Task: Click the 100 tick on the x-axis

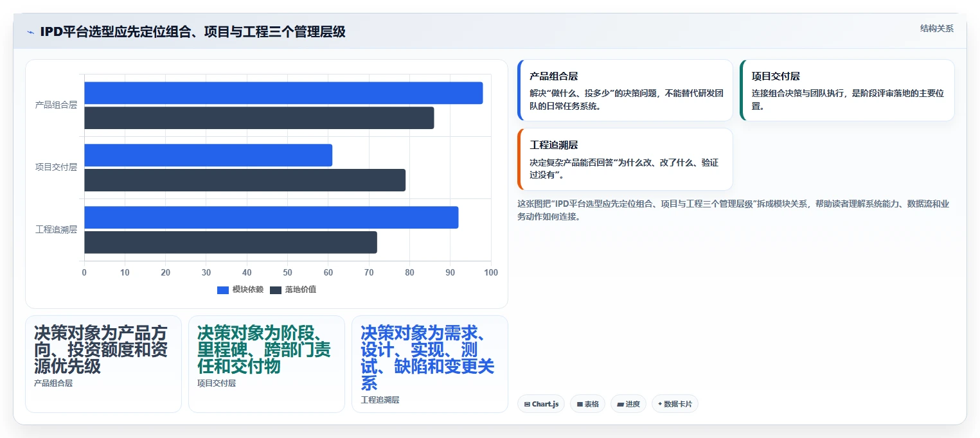Action: [491, 273]
